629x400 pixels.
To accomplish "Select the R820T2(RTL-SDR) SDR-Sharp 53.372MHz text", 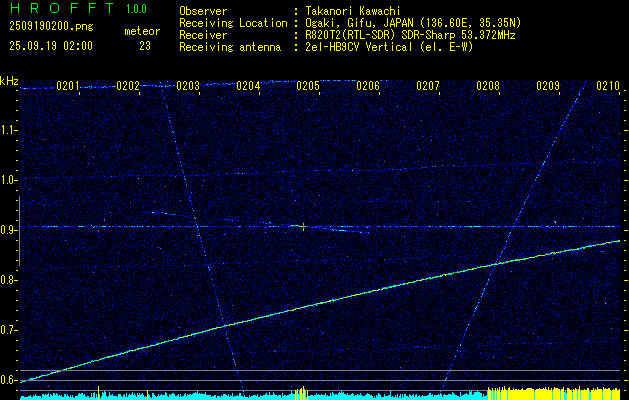I will [410, 35].
